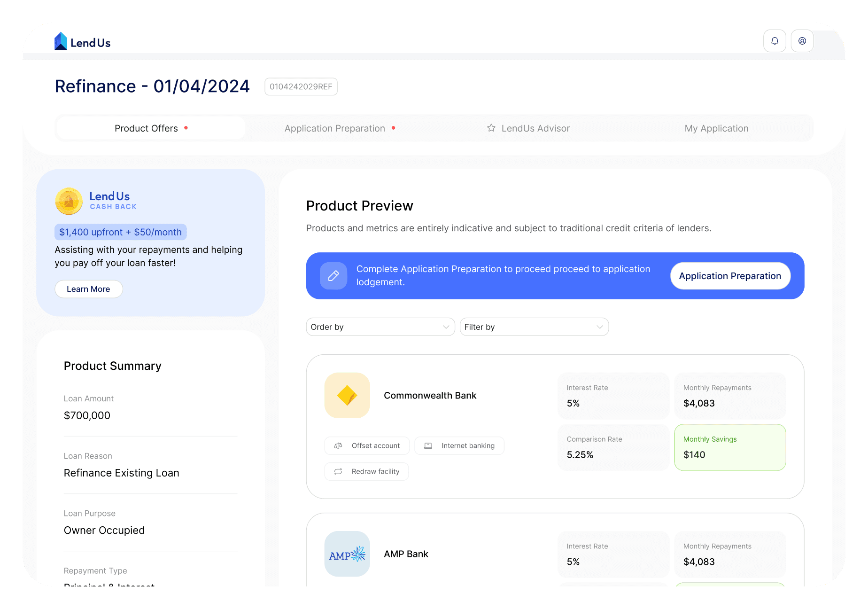868x609 pixels.
Task: Click the Assisting with your repayments text
Action: pos(148,256)
